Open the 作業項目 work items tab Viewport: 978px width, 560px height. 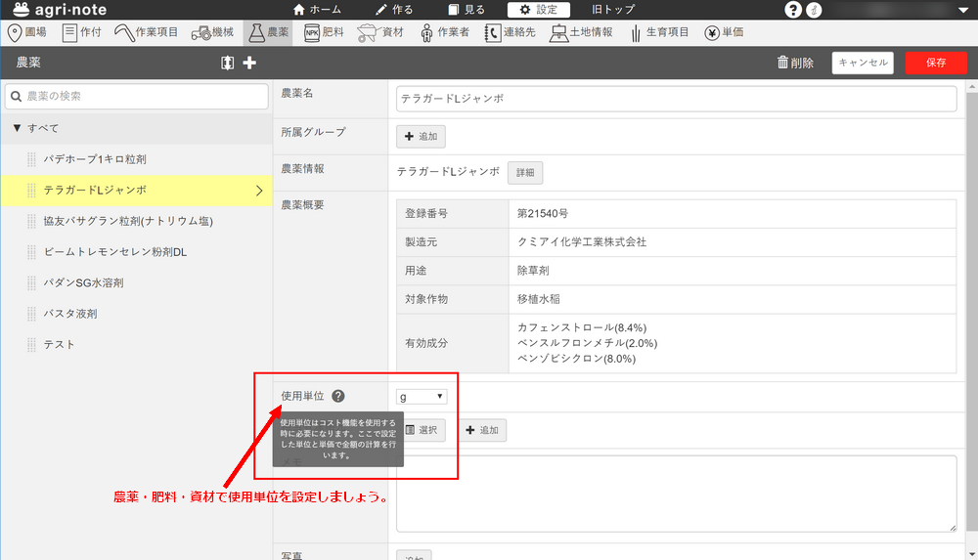(x=146, y=32)
